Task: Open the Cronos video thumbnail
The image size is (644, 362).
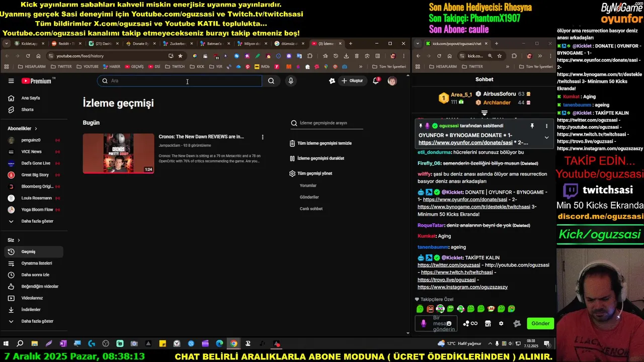Action: 119,153
